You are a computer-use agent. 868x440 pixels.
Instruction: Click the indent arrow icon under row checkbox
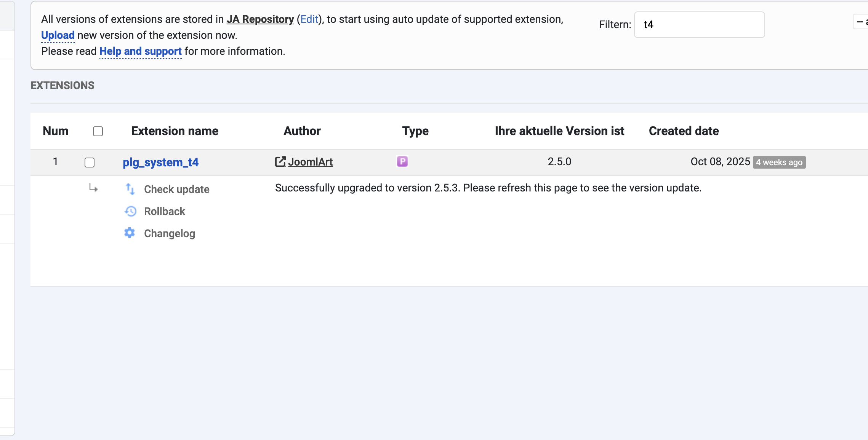(x=93, y=188)
